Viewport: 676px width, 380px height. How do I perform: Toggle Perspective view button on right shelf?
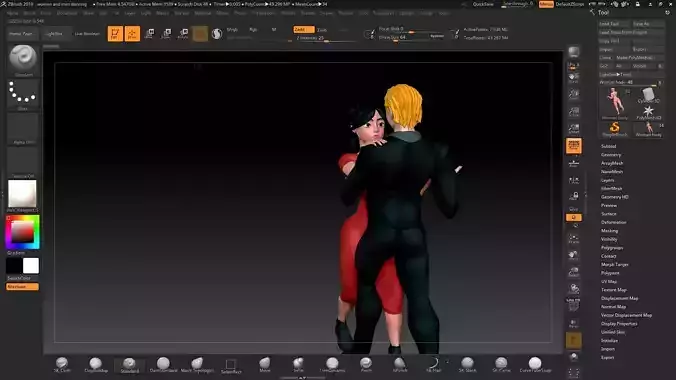point(573,146)
